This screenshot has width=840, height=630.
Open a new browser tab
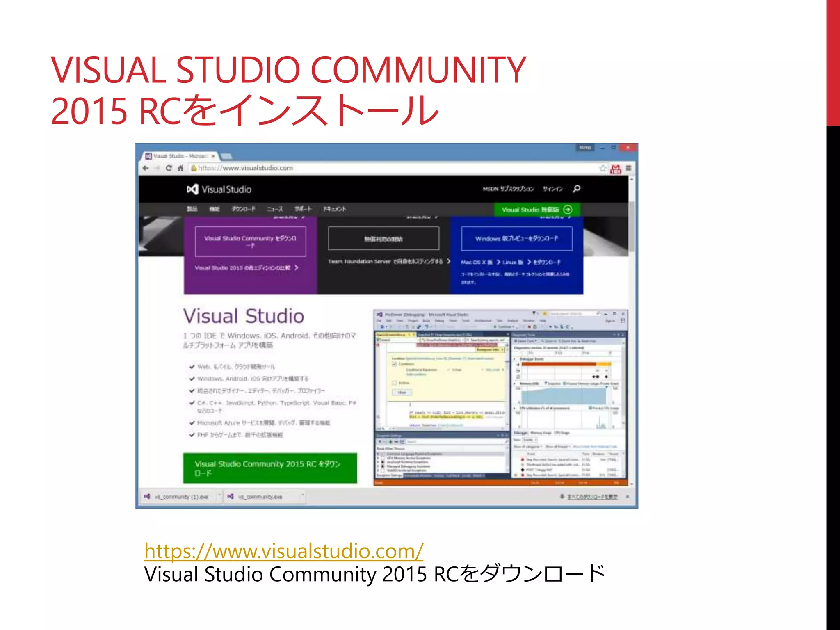coord(226,156)
